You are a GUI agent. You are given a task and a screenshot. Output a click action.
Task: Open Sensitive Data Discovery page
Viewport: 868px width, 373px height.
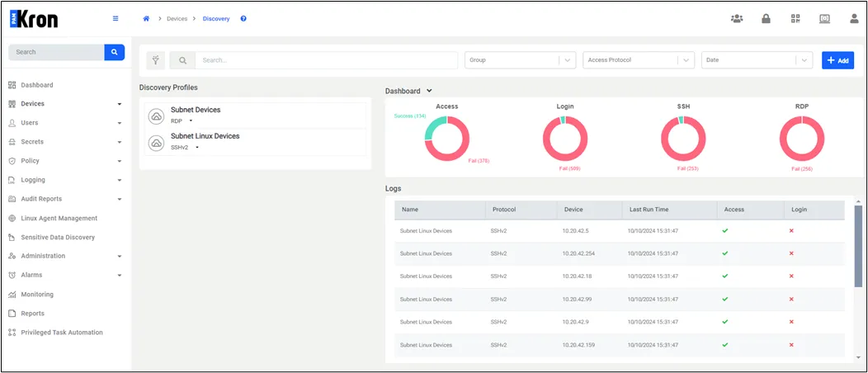(58, 238)
